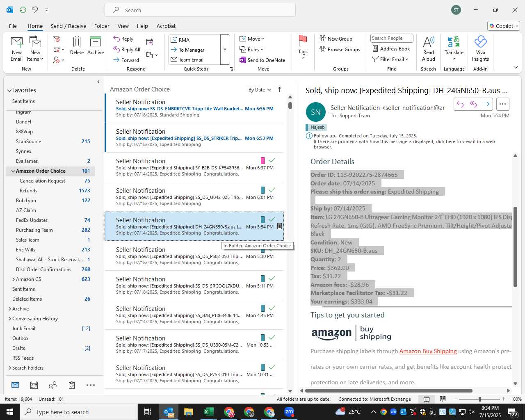Toggle completed flag on the SS_B2B_P1063406 message
Viewport: 525px width, 420px height.
(x=272, y=308)
